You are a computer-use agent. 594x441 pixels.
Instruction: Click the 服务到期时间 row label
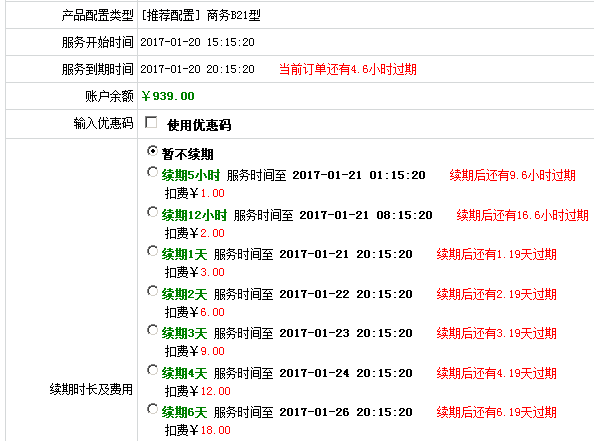coord(97,69)
